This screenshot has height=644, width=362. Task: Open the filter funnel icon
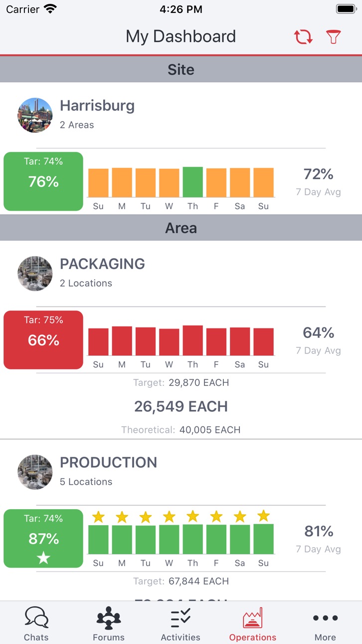point(333,36)
